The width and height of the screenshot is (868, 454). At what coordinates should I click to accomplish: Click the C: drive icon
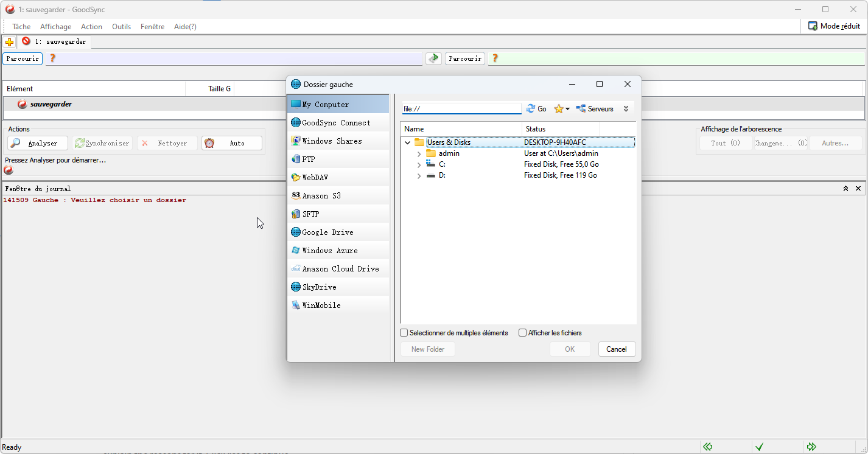coord(431,164)
